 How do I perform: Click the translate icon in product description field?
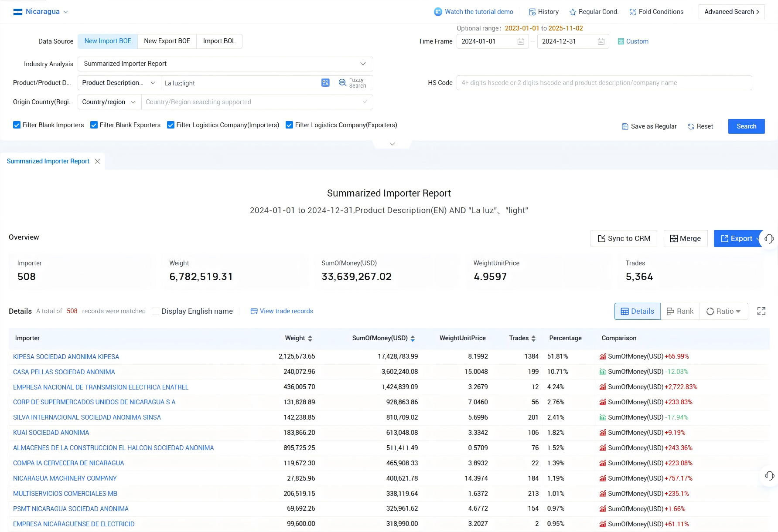tap(325, 83)
